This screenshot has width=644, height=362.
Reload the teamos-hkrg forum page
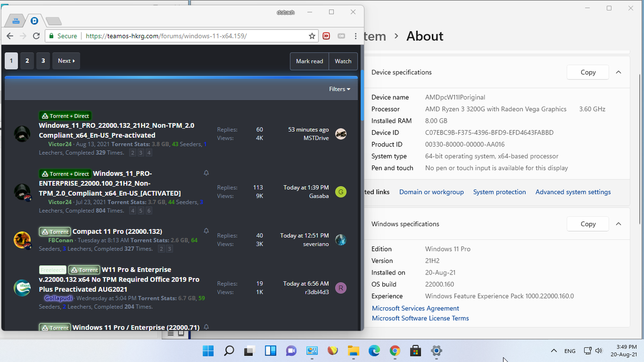[36, 36]
